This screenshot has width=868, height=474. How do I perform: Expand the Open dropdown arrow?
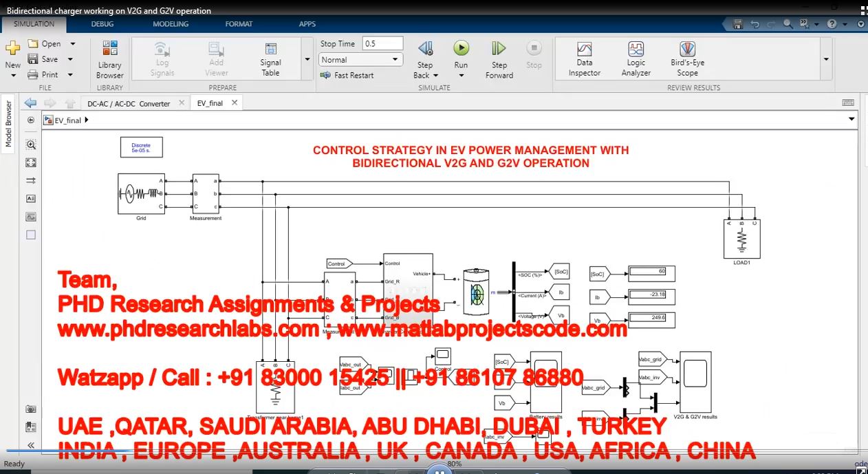point(72,43)
